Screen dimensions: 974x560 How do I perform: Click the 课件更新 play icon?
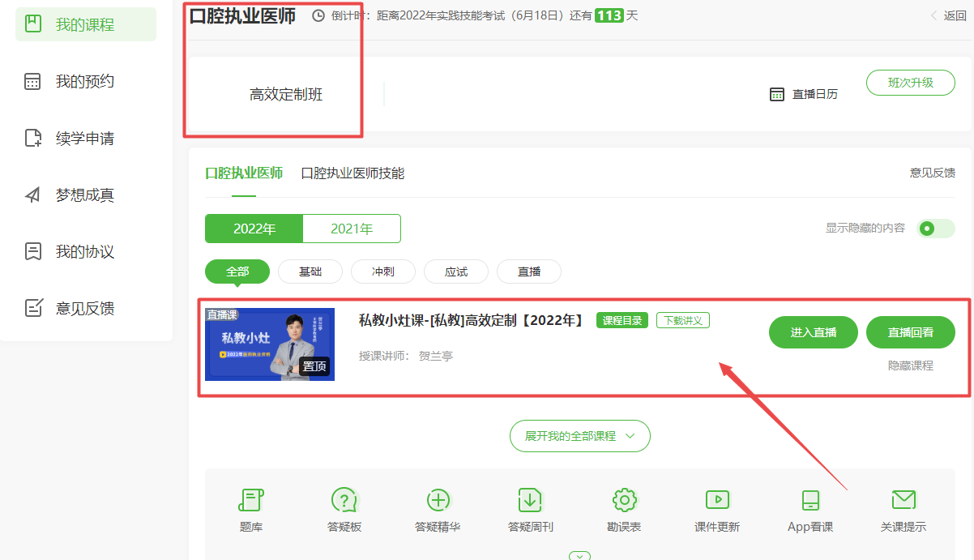click(717, 501)
